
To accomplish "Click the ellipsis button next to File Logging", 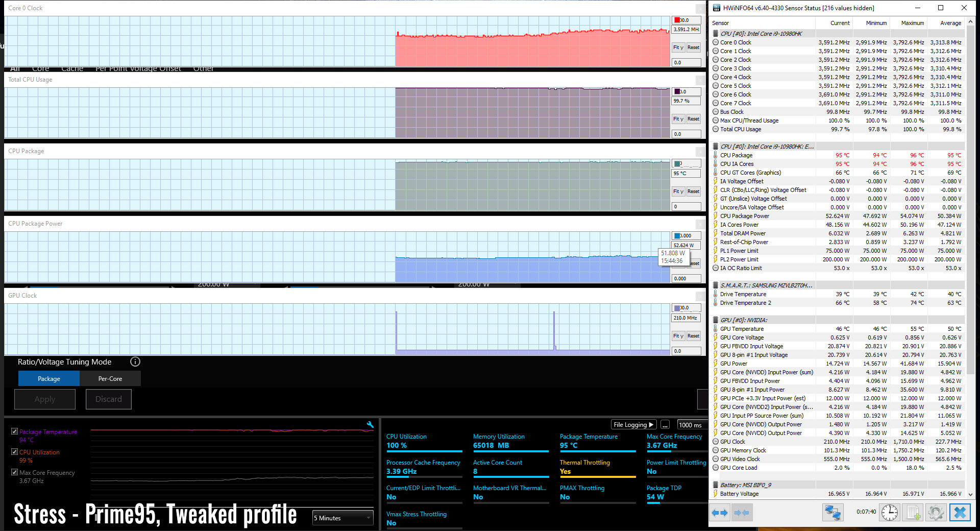I will 665,425.
